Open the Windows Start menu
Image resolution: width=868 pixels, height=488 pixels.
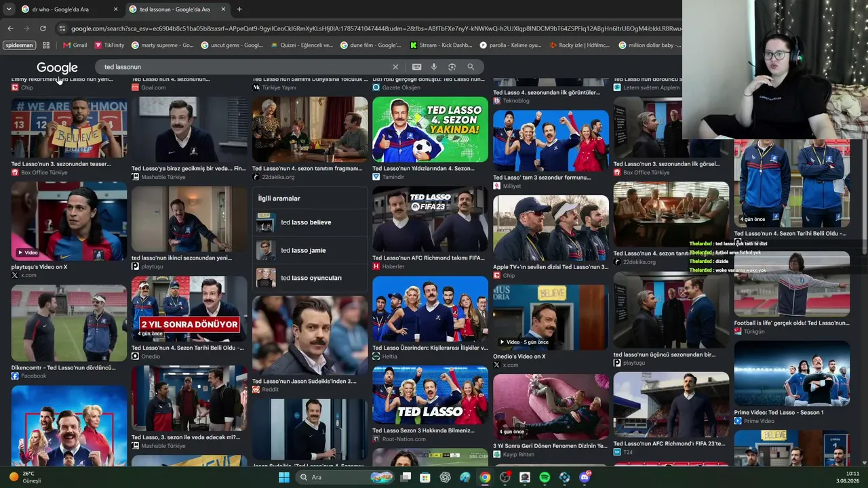click(x=284, y=477)
